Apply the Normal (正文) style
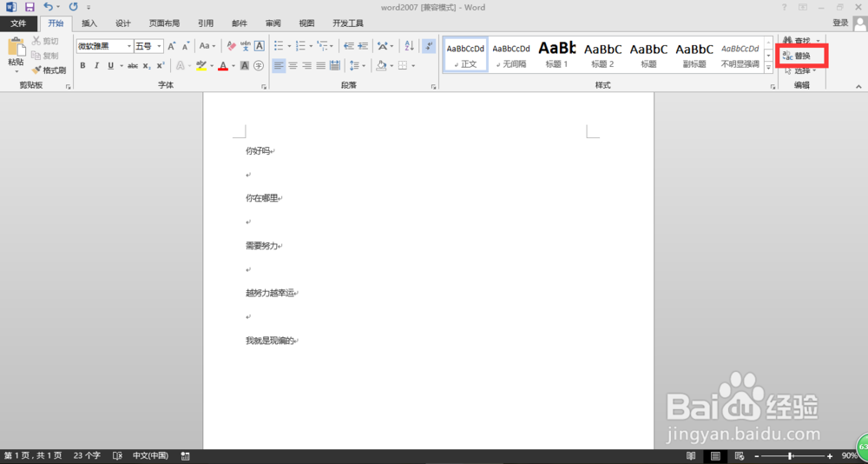 pos(465,55)
